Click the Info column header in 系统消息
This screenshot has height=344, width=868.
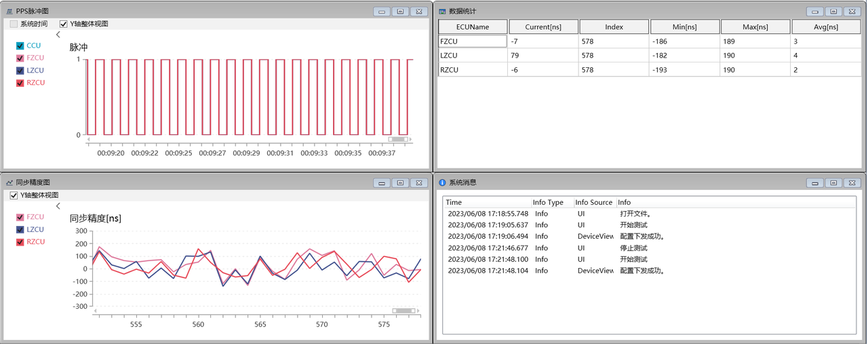[736, 202]
